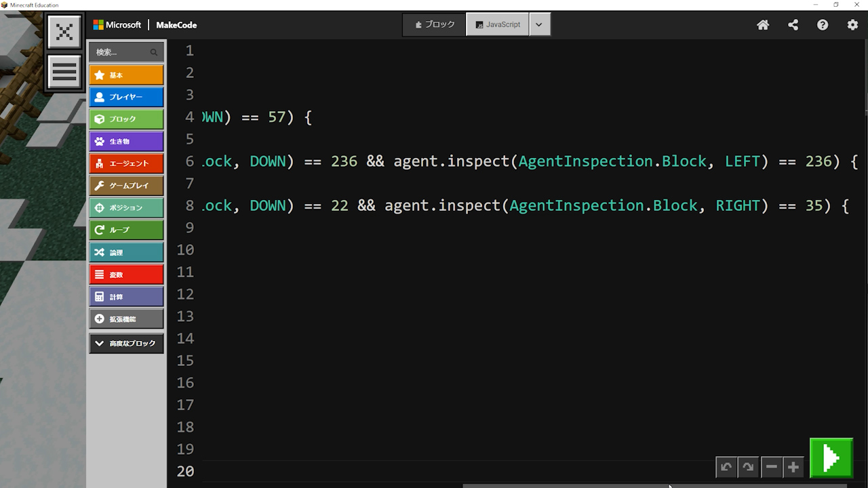Zoom in the code editor

[793, 467]
